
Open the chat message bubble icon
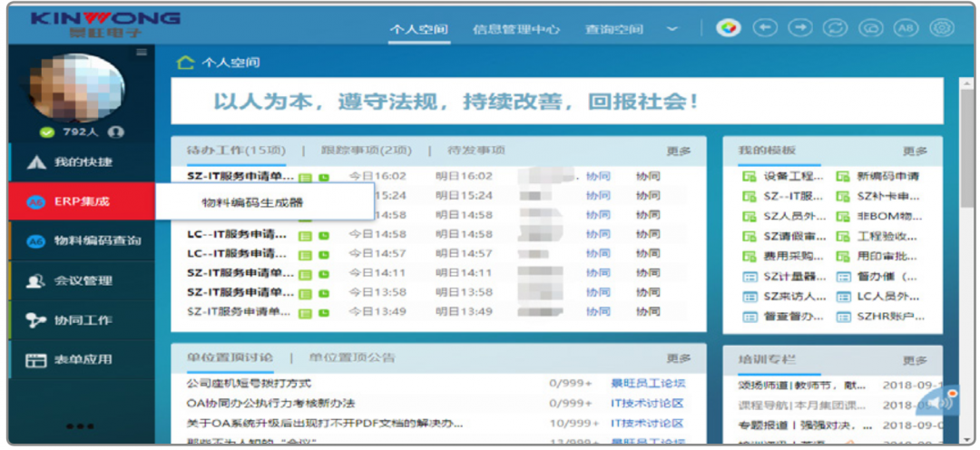(x=871, y=28)
